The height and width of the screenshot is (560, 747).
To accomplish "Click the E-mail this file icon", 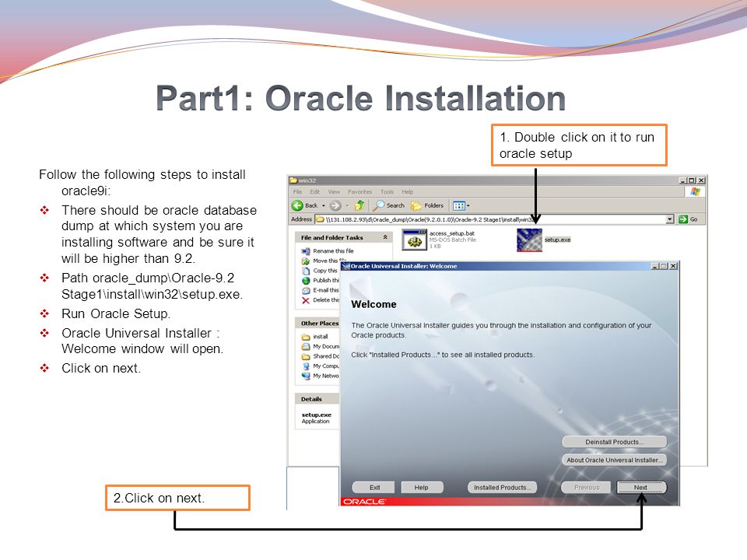I will (x=306, y=290).
